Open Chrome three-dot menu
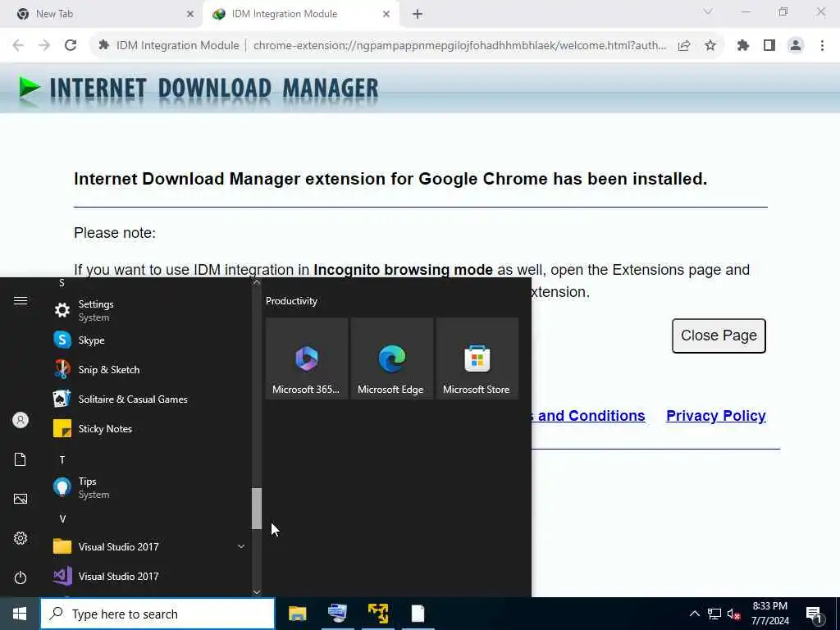Image resolution: width=840 pixels, height=630 pixels. click(822, 46)
